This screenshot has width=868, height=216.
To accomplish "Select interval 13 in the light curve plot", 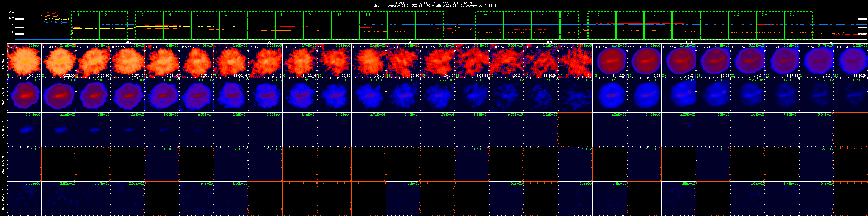I will tap(430, 25).
